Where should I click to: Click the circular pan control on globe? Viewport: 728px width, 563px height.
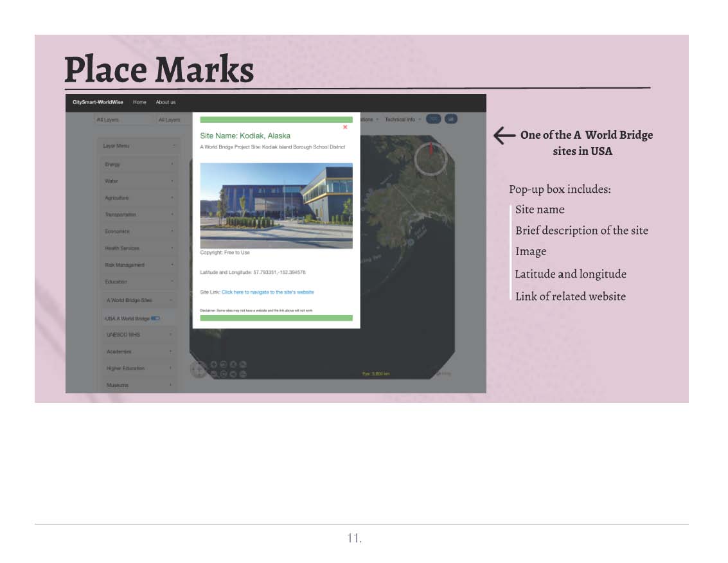pyautogui.click(x=199, y=369)
